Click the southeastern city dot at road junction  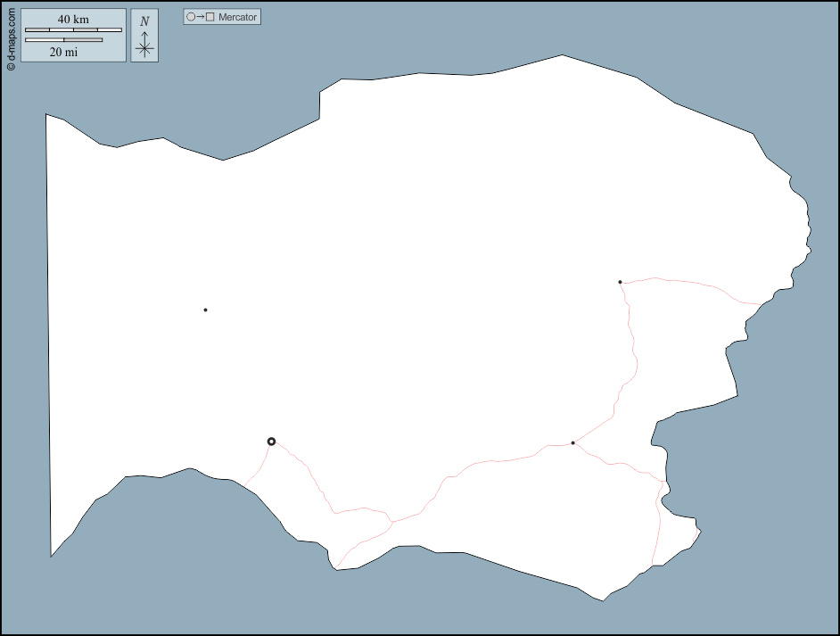(x=572, y=442)
